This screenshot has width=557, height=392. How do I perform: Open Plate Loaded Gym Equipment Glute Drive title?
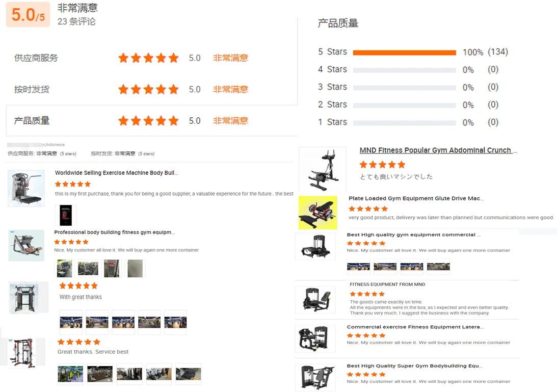click(x=416, y=198)
